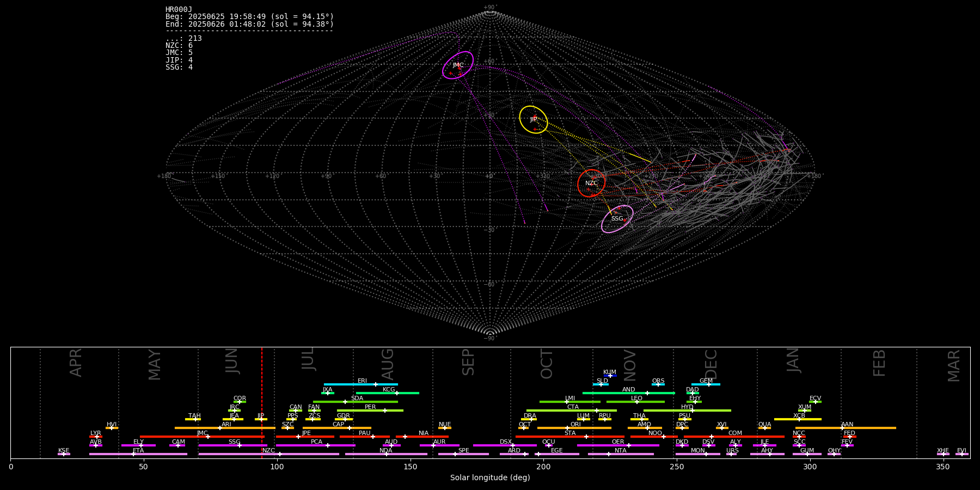Select the red NIA shower bar
Viewport: 980px width, 490px height.
pyautogui.click(x=422, y=437)
